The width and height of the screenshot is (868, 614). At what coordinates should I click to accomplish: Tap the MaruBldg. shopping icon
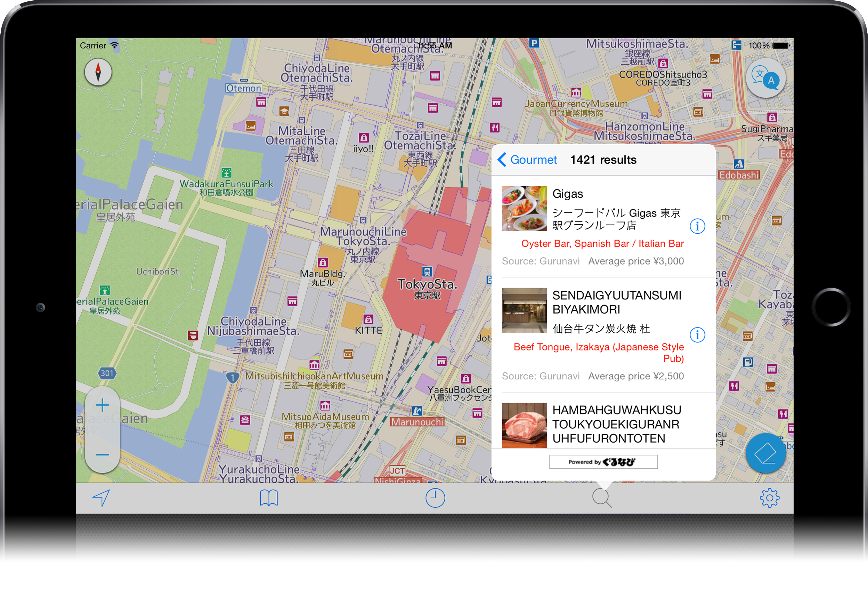pyautogui.click(x=323, y=262)
